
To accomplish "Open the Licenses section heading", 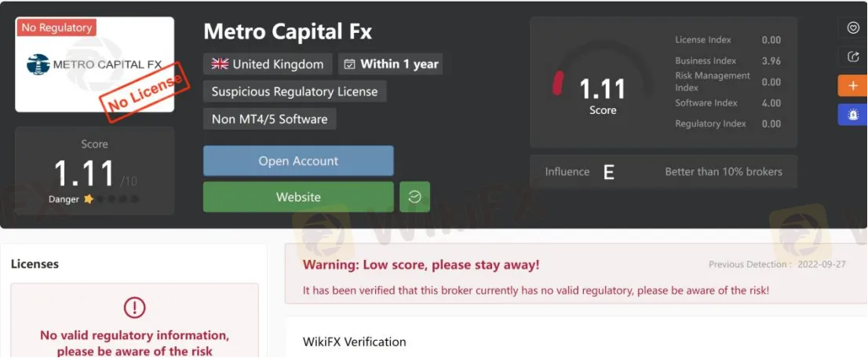I will 35,264.
